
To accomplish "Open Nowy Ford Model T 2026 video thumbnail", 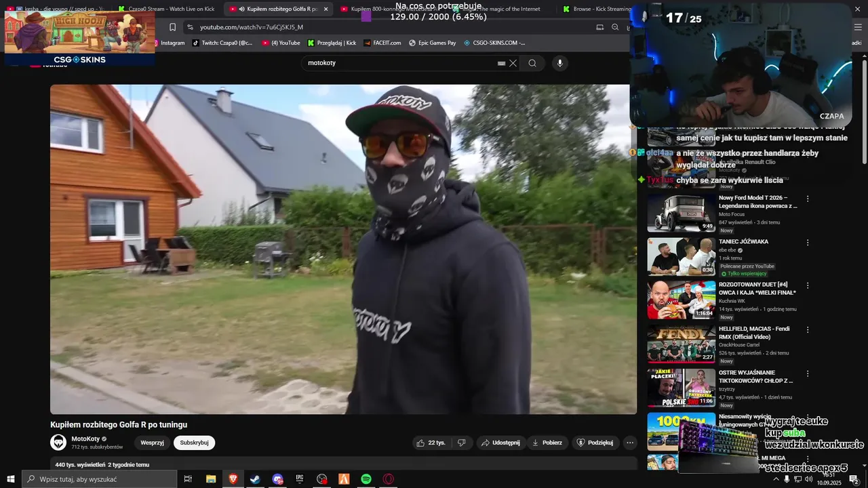I will tap(681, 213).
